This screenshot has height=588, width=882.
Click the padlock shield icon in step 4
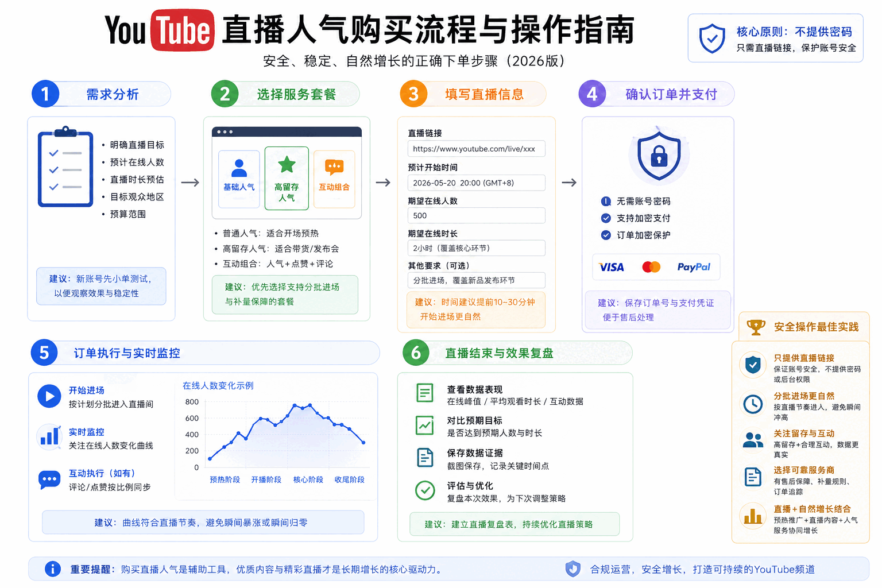659,156
